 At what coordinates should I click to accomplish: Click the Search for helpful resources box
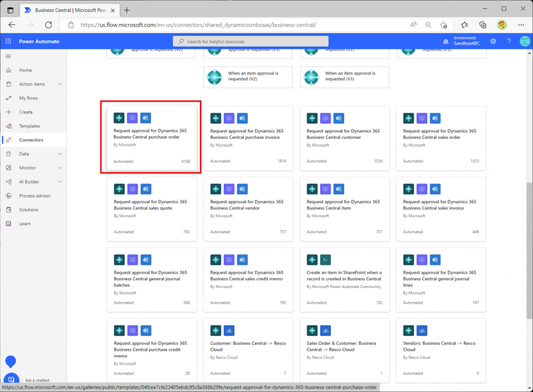pyautogui.click(x=250, y=42)
